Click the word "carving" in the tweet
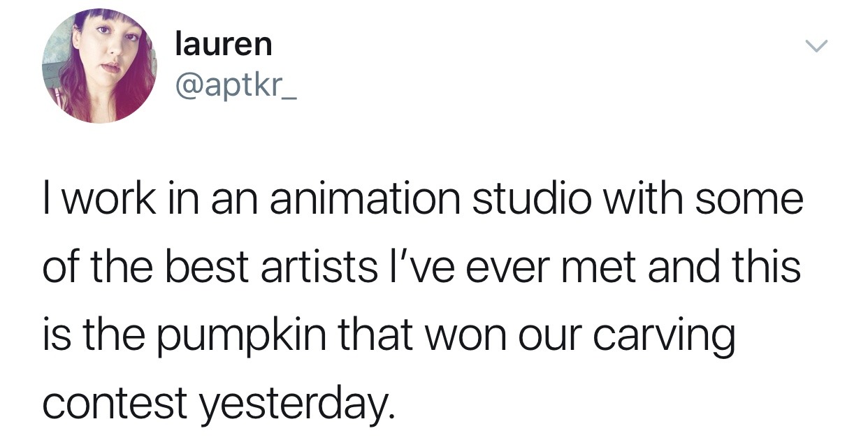 664,335
